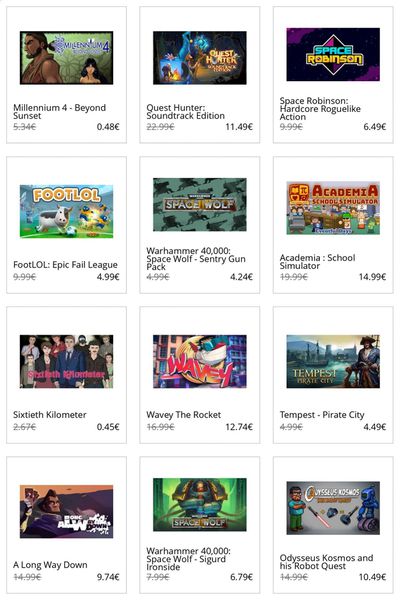Image resolution: width=400 pixels, height=600 pixels.
Task: Select the 9.74€ price for A Long Way Down
Action: tap(108, 577)
